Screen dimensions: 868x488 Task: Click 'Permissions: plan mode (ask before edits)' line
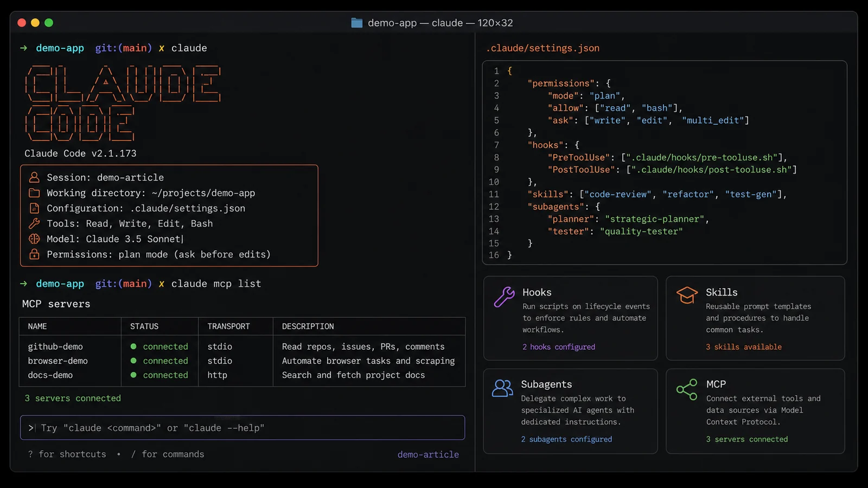(158, 254)
